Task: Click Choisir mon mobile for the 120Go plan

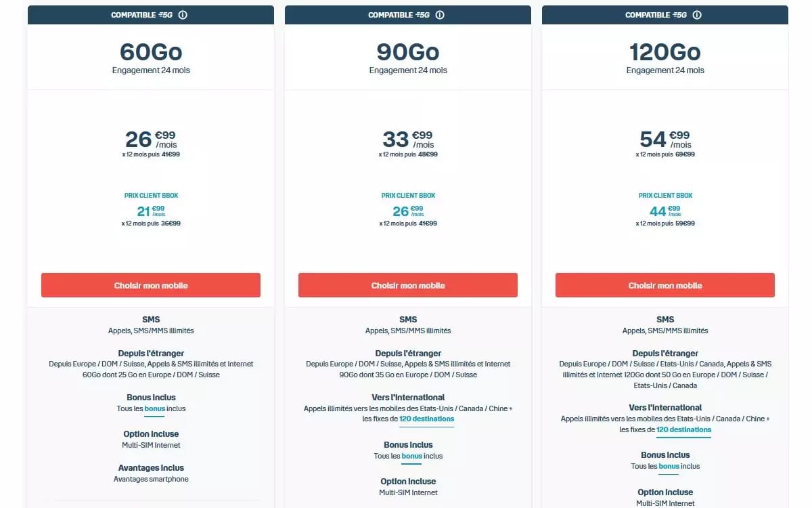Action: click(x=664, y=285)
